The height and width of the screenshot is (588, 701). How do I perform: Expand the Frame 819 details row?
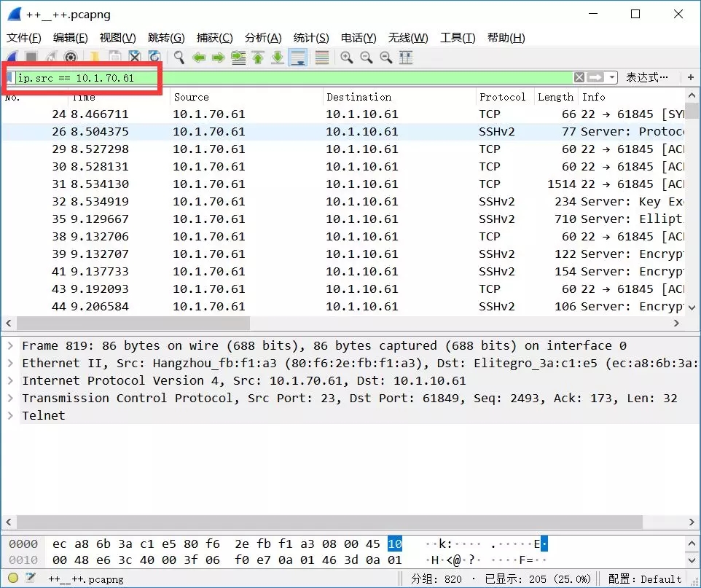pyautogui.click(x=10, y=345)
